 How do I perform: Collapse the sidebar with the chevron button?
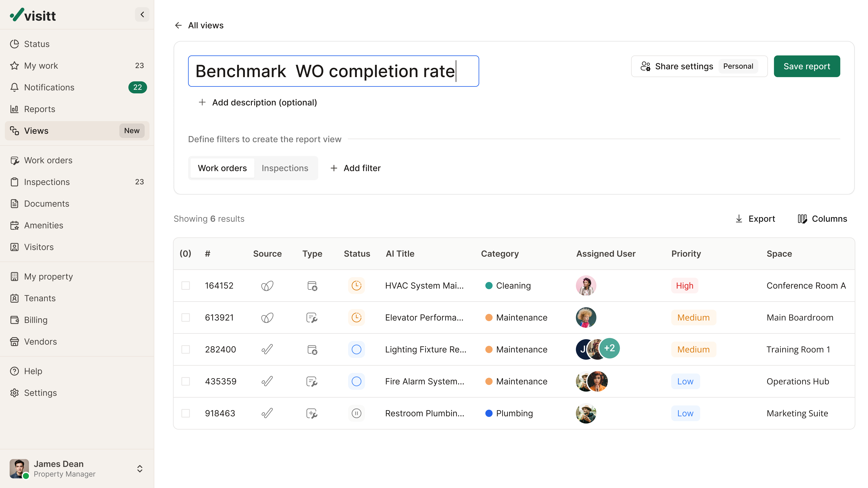click(142, 14)
